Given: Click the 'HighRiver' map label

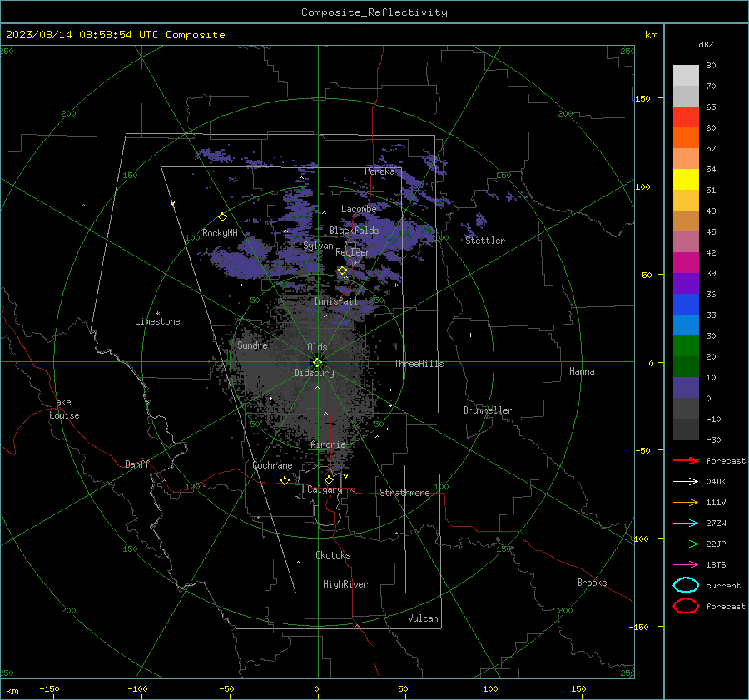Looking at the screenshot, I should click(x=345, y=584).
